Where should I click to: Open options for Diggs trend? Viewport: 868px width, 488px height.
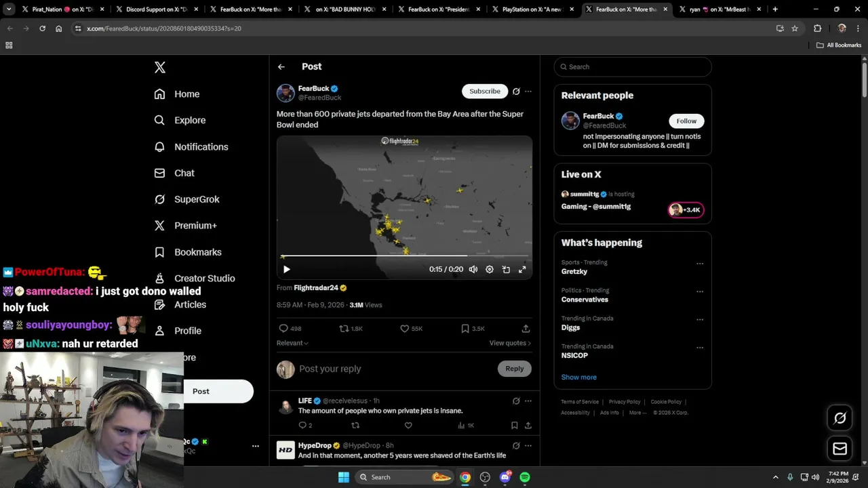(700, 319)
